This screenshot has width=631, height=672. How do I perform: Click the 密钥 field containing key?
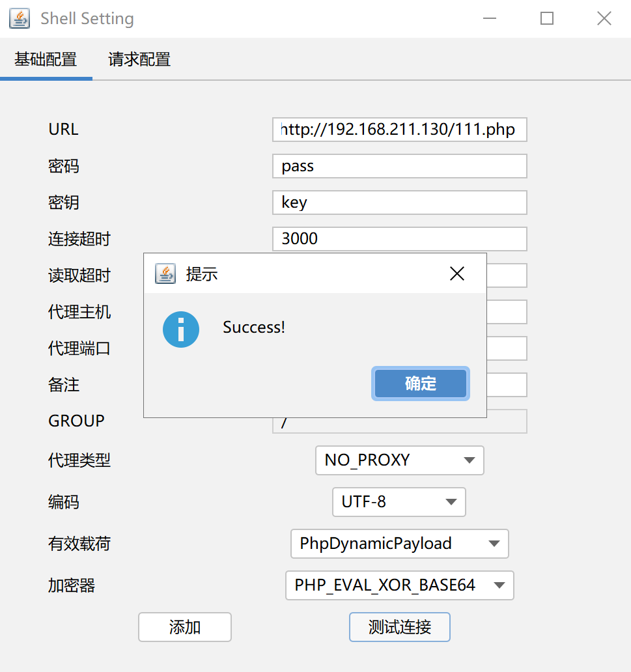(399, 203)
